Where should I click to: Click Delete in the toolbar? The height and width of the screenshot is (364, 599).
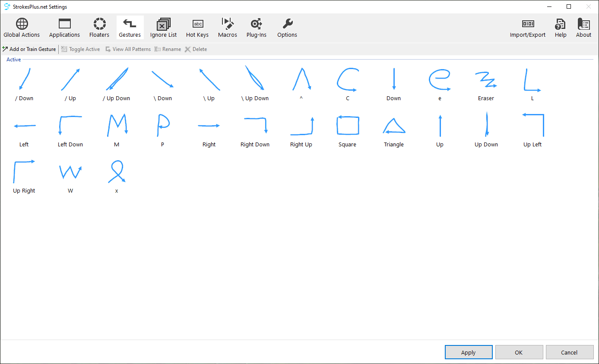coord(196,49)
